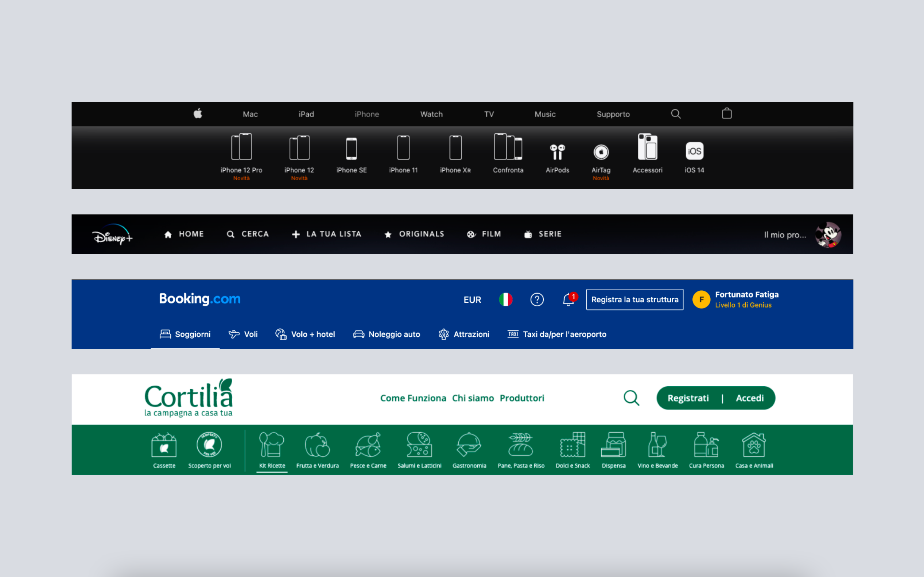Viewport: 924px width, 577px height.
Task: Click the yellow F user avatar
Action: pyautogui.click(x=701, y=299)
